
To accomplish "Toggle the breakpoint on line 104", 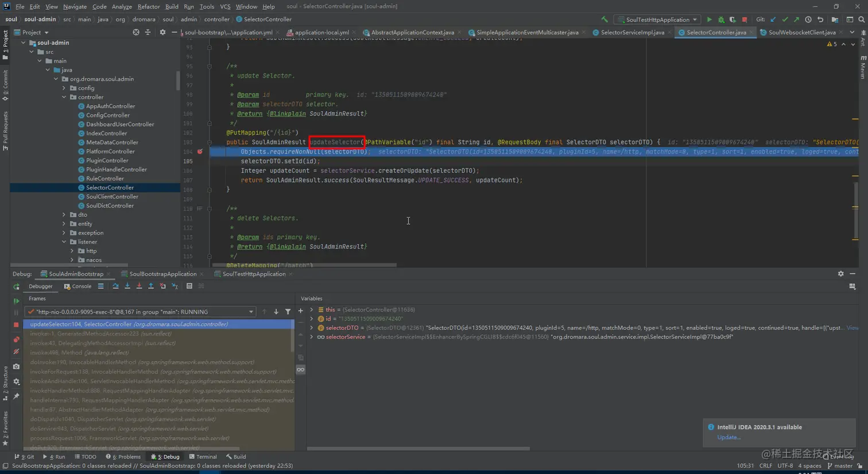I will 200,152.
